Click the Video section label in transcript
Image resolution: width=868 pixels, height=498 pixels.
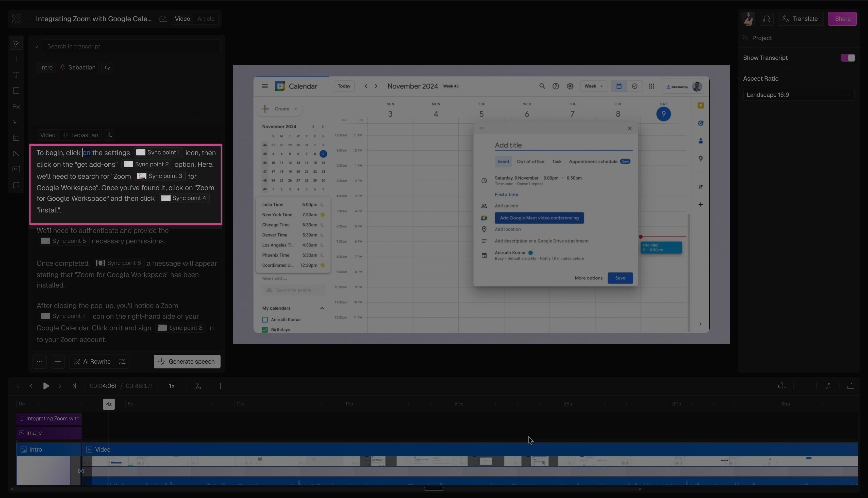coord(47,135)
